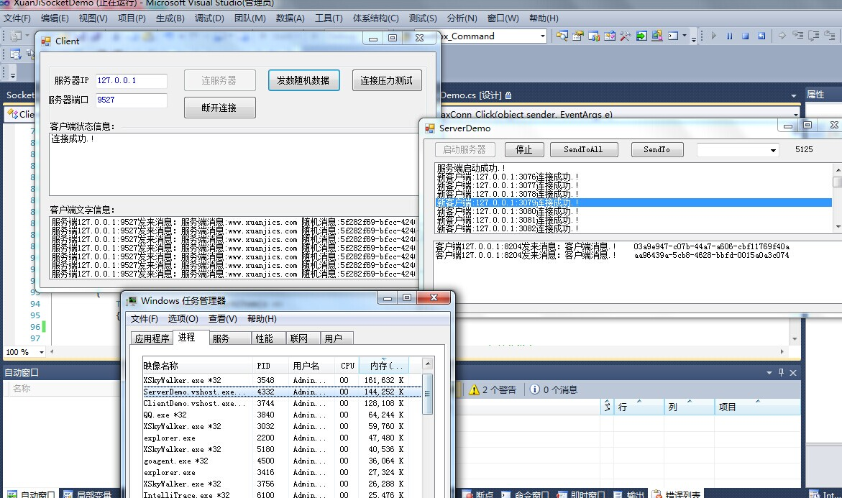This screenshot has height=498, width=843.
Task: Sort processes by 映像名称 column header
Action: [197, 366]
